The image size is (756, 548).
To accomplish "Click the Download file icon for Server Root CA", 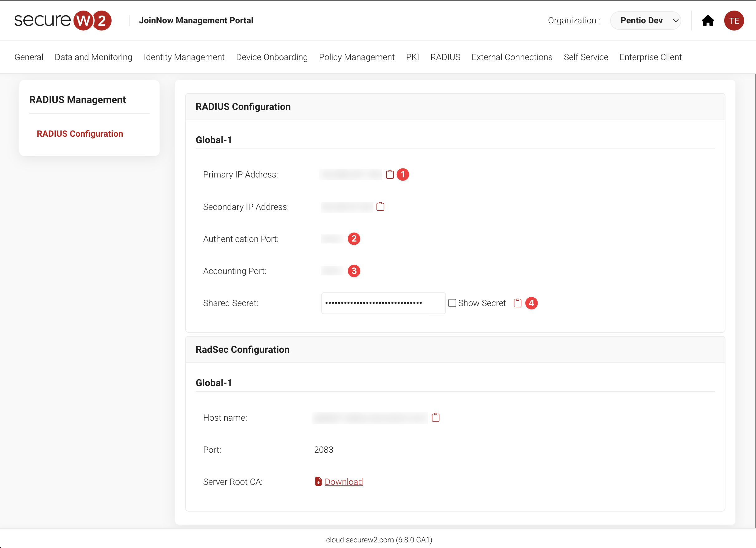I will click(318, 481).
